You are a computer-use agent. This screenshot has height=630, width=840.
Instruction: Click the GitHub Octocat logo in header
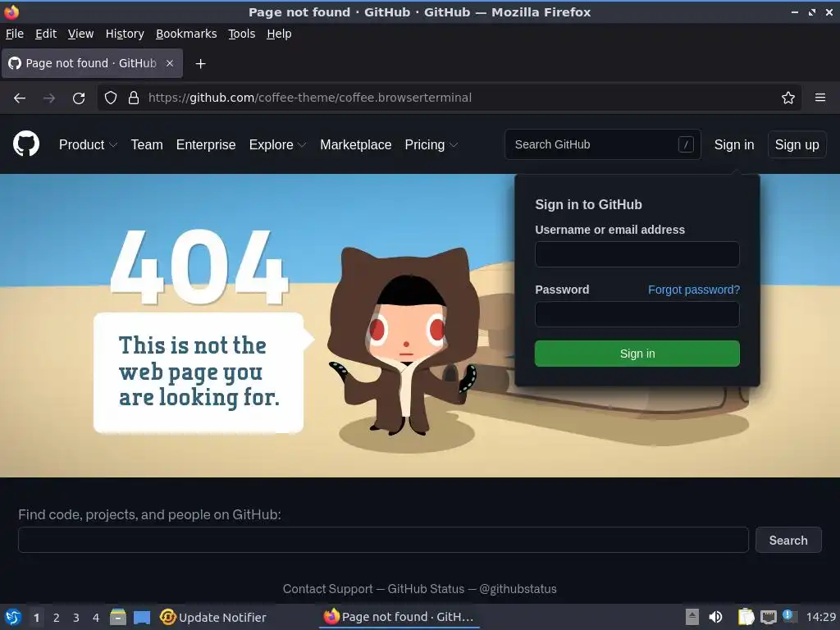click(26, 144)
